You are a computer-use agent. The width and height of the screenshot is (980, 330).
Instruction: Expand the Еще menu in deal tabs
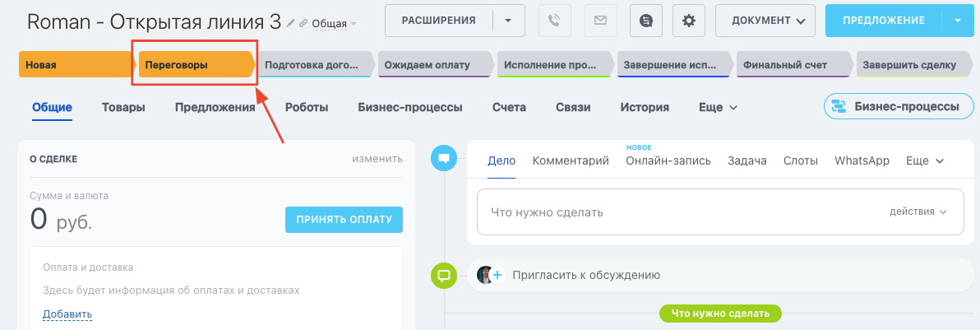[x=718, y=107]
